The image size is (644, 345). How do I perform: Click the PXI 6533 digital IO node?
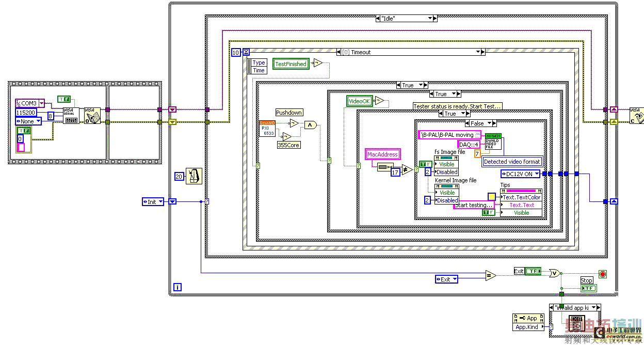point(267,128)
